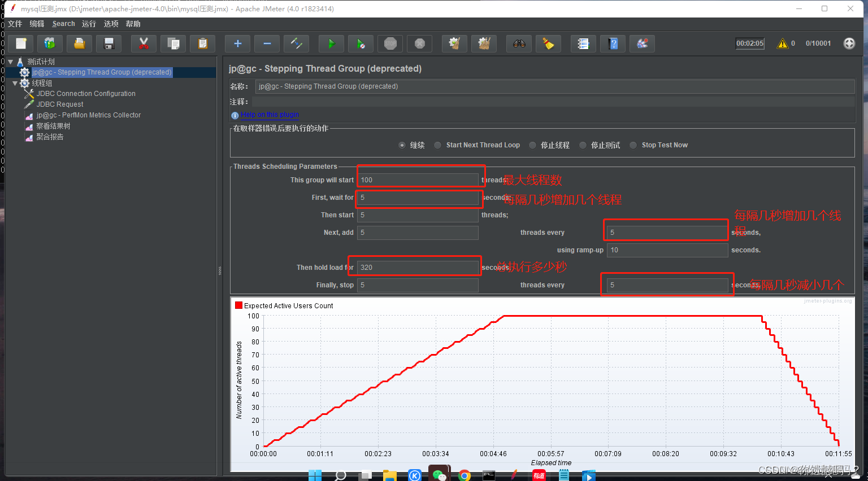Click the using ramp-up seconds field
The height and width of the screenshot is (481, 868).
pyautogui.click(x=667, y=250)
